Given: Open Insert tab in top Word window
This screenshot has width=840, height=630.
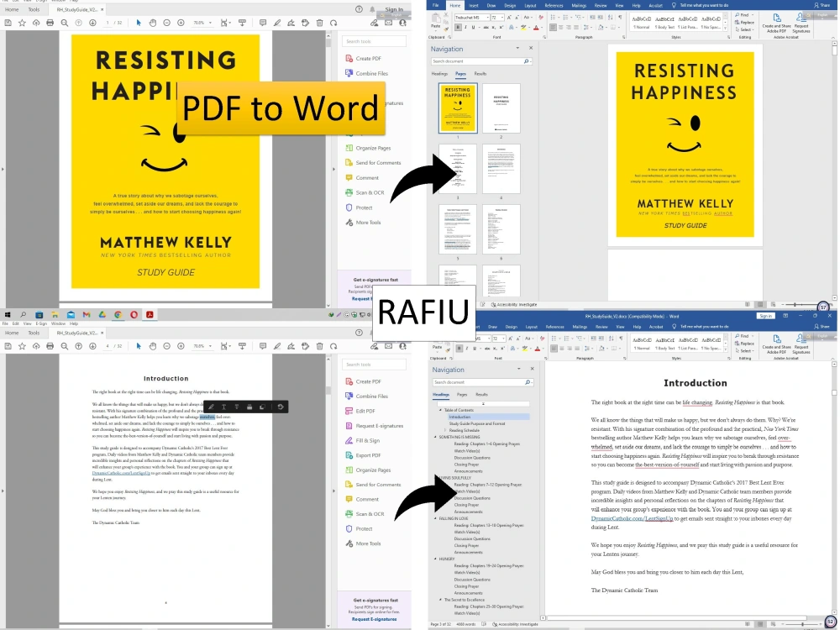Looking at the screenshot, I should click(474, 5).
